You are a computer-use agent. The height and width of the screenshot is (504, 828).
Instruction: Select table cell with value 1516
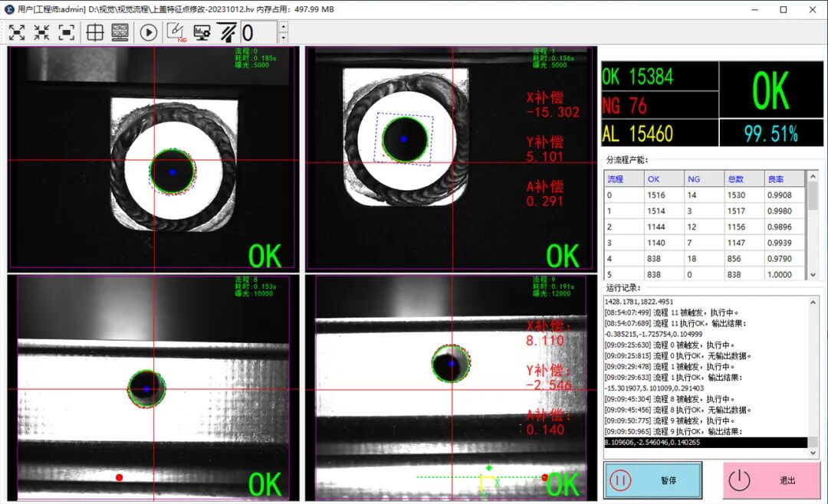coord(664,195)
